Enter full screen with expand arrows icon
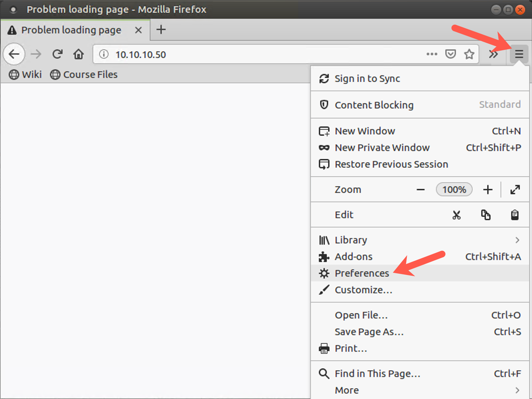This screenshot has height=399, width=532. point(515,190)
